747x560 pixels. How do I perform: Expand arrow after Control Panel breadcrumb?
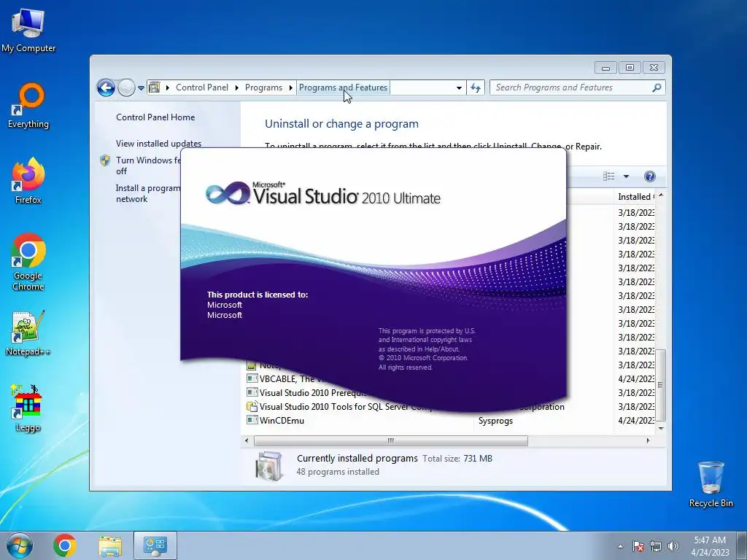[237, 87]
